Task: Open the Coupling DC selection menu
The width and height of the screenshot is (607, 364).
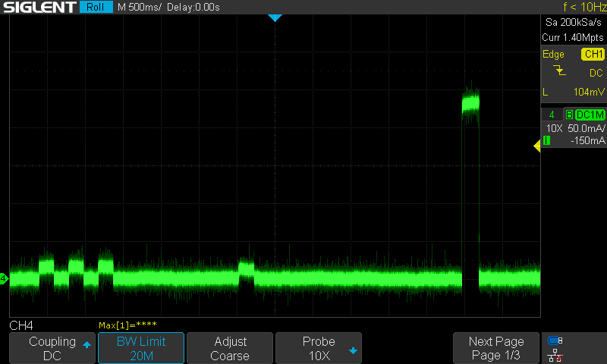Action: [52, 348]
